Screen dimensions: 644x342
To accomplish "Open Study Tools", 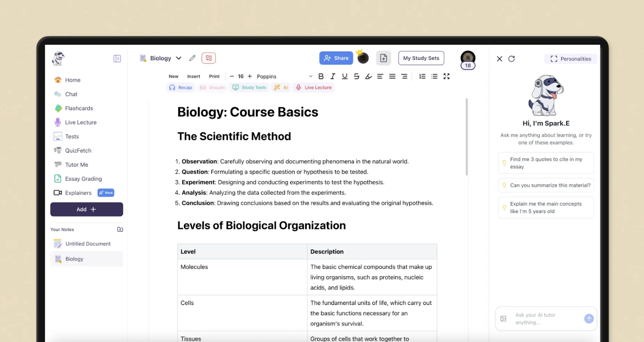I will click(x=250, y=87).
